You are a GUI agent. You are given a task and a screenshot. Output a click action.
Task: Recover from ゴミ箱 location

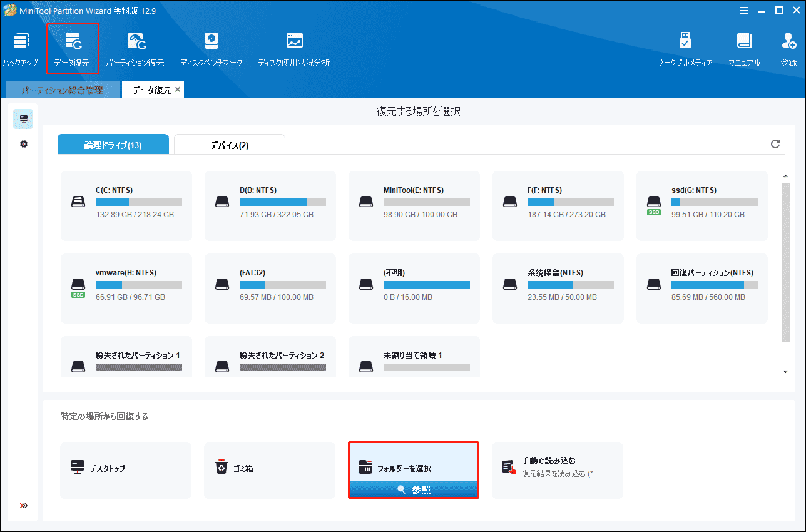(270, 471)
